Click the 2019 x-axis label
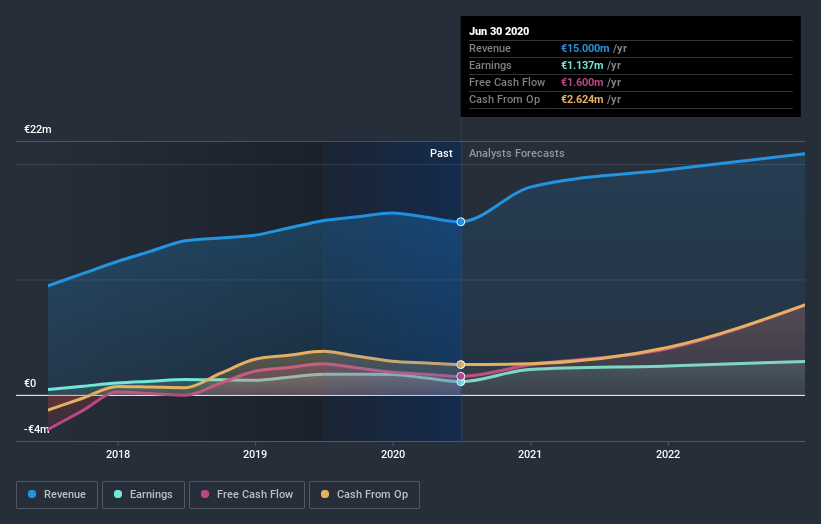 coord(255,454)
